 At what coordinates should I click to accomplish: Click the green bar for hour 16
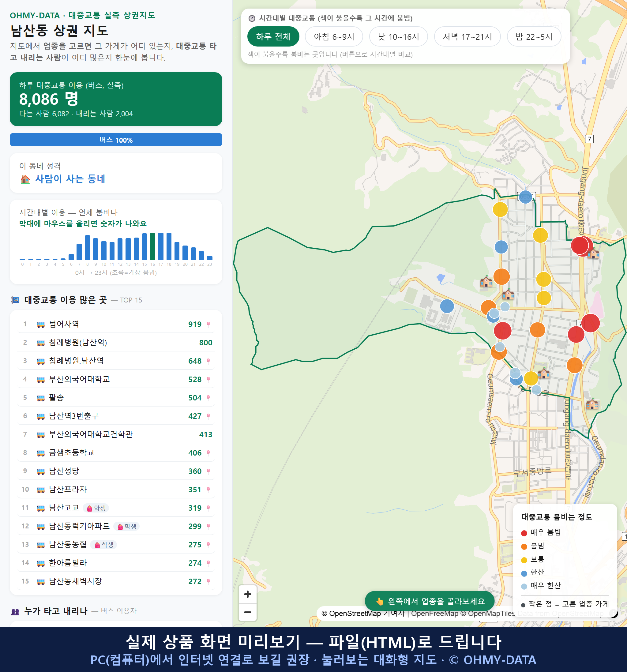(152, 246)
